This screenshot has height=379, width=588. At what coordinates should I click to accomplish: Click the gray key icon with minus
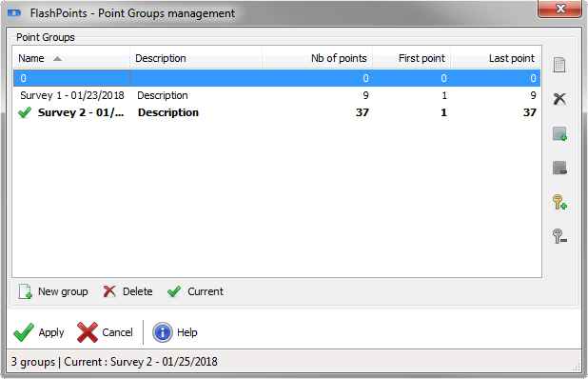click(x=559, y=236)
